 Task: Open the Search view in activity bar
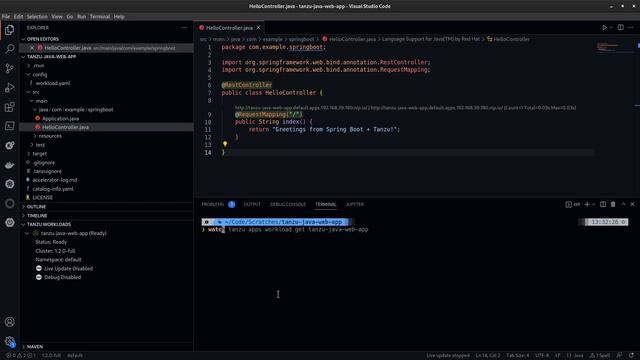(9, 49)
